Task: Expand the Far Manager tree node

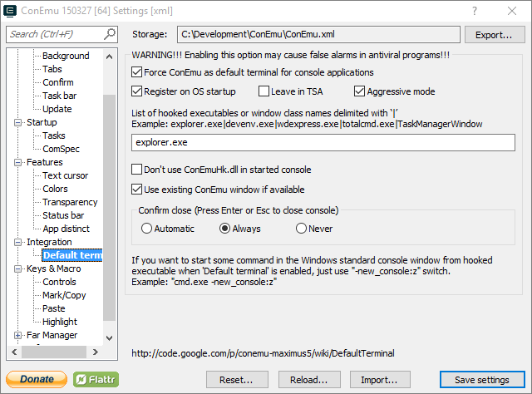Action: [x=19, y=335]
